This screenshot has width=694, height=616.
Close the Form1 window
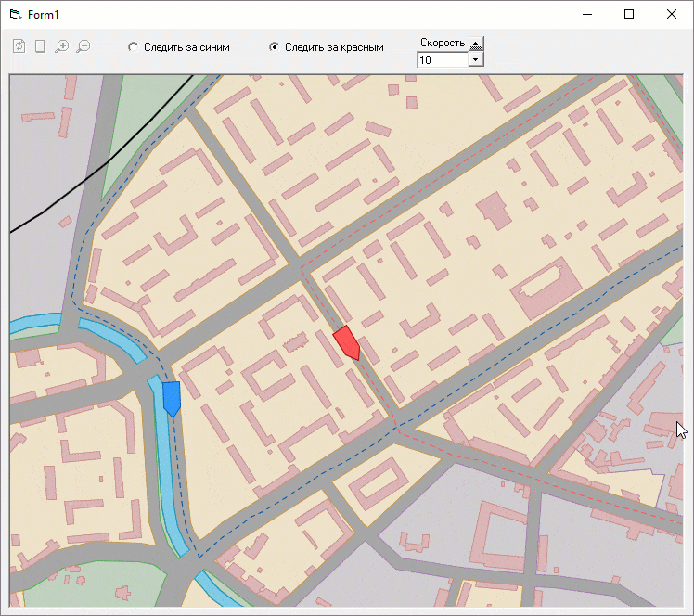click(x=672, y=14)
